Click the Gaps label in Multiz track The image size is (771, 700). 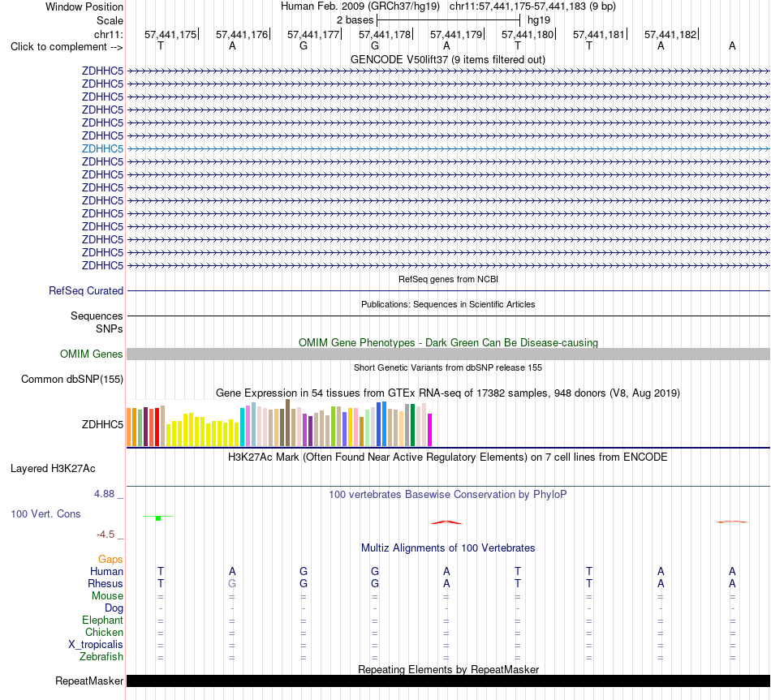(110, 559)
